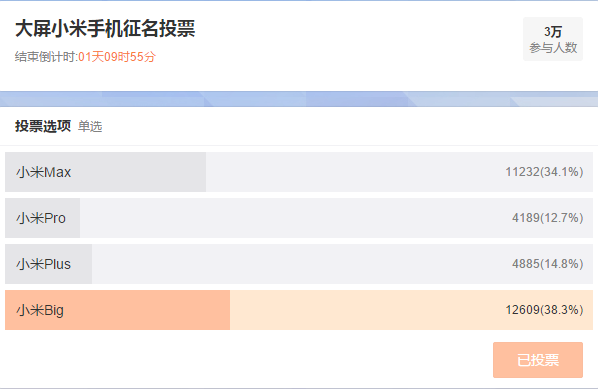Click the 3万 参与人数 participant box
Viewport: 598px width, 389px height.
(553, 39)
